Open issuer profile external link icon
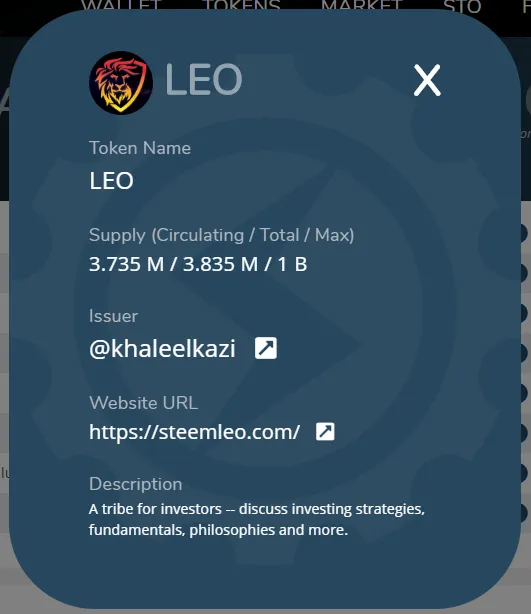 [266, 348]
